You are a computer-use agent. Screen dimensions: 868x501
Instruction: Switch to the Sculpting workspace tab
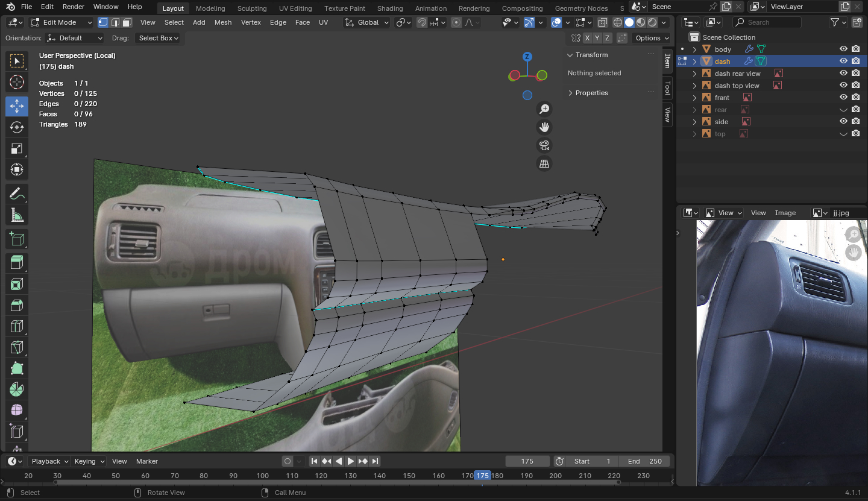click(x=252, y=8)
